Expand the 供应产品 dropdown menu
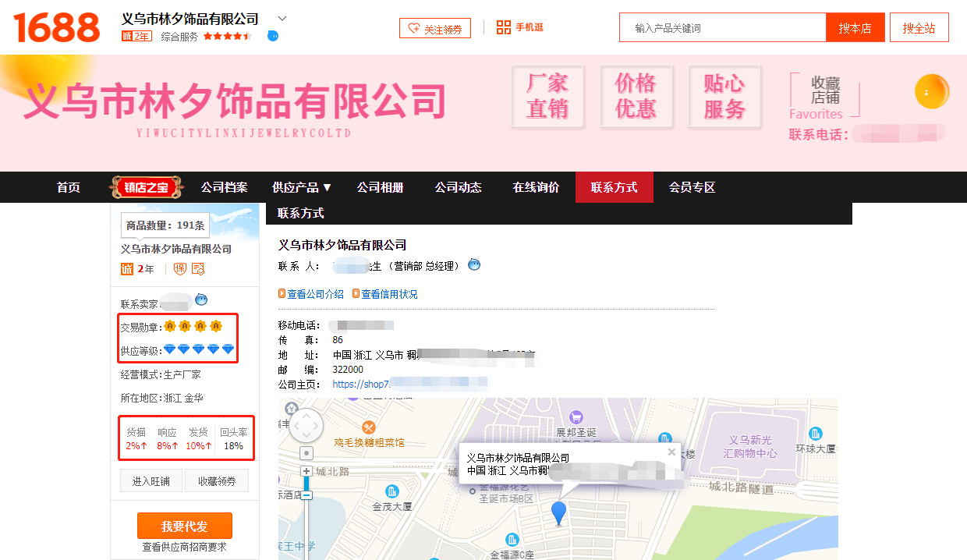 coord(302,187)
